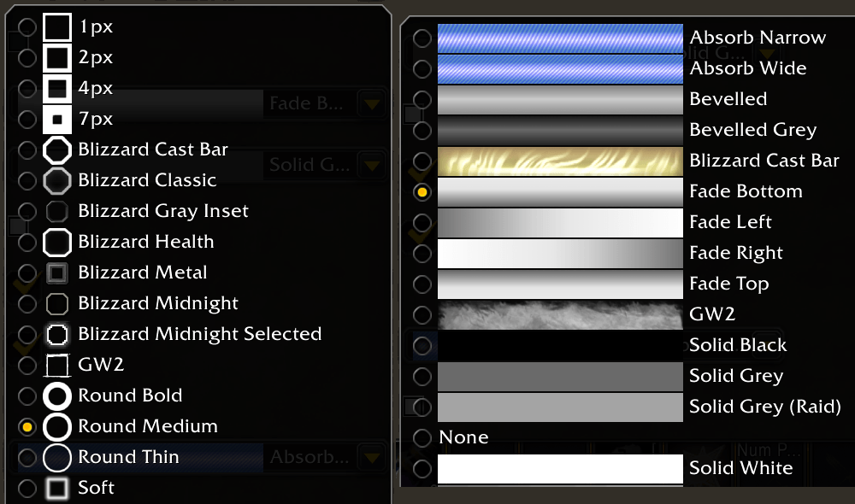Image resolution: width=855 pixels, height=504 pixels.
Task: Select the Absorb Narrow radio button
Action: pyautogui.click(x=422, y=38)
